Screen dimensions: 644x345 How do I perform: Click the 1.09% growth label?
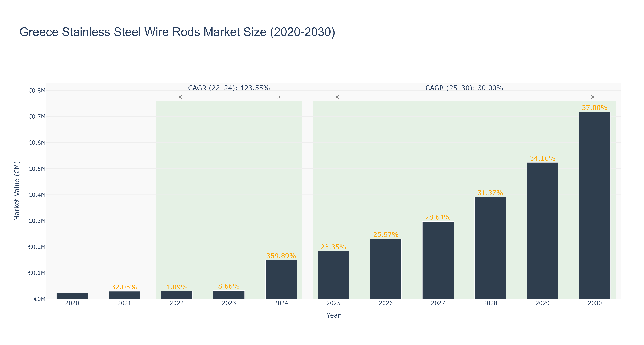pos(177,287)
